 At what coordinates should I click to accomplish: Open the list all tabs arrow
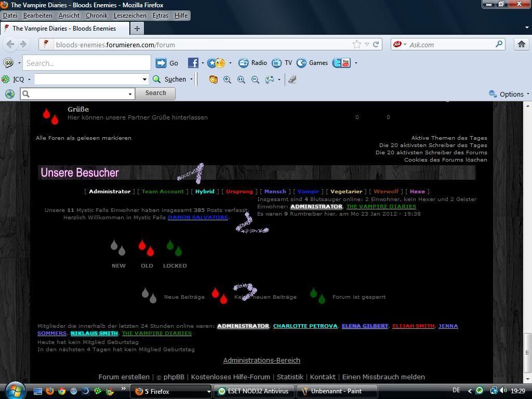tap(527, 28)
